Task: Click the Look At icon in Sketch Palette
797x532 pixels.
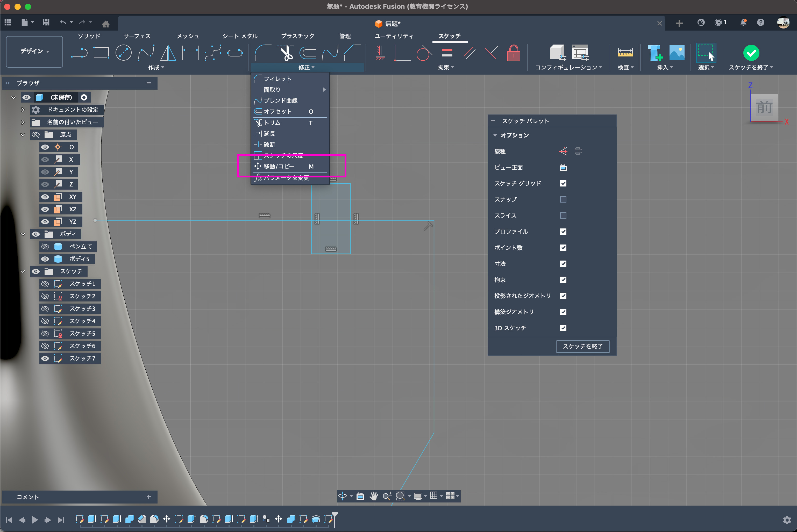Action: [563, 167]
